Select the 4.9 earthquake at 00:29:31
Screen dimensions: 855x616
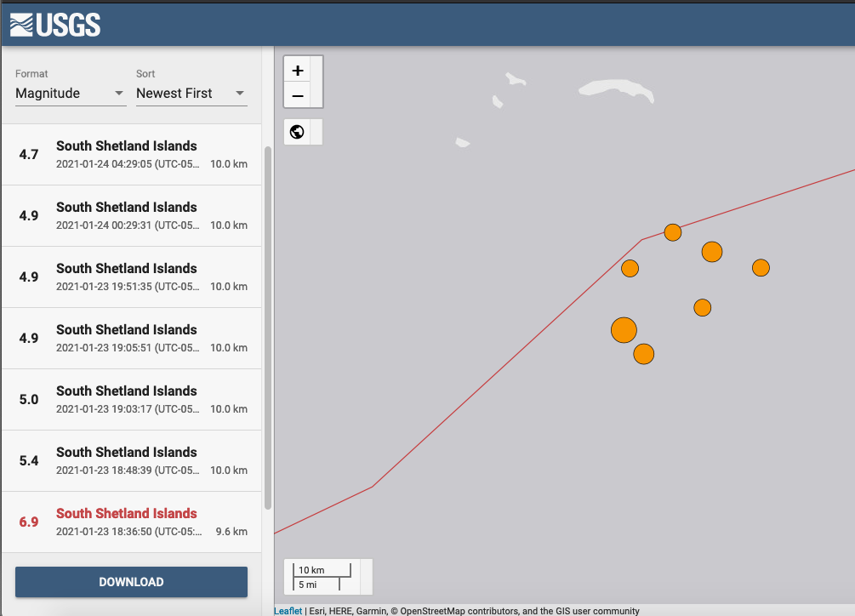point(131,216)
